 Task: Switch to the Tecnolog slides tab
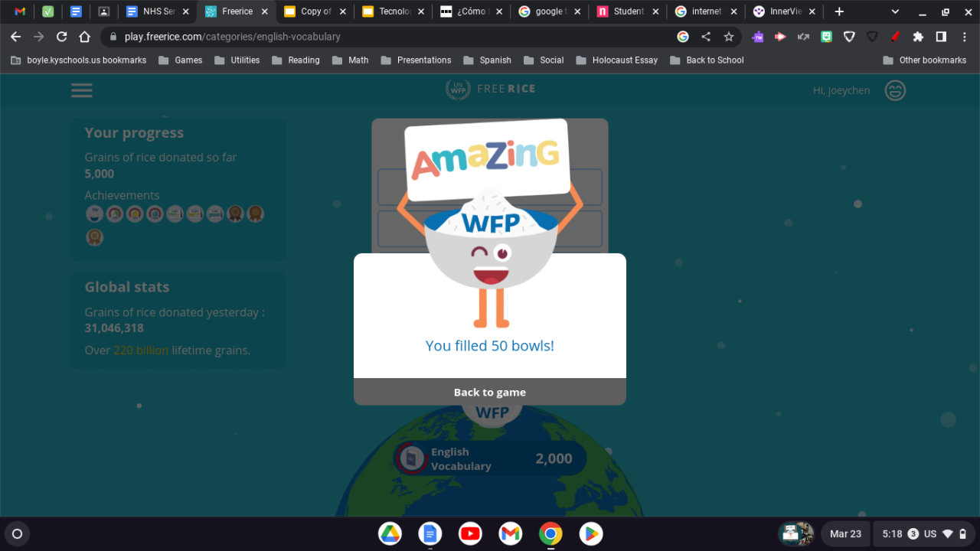click(393, 11)
